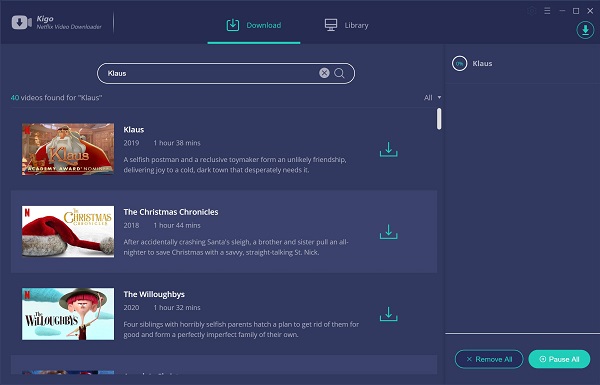Download The Christmas Chronicles
The image size is (600, 385).
coord(388,232)
